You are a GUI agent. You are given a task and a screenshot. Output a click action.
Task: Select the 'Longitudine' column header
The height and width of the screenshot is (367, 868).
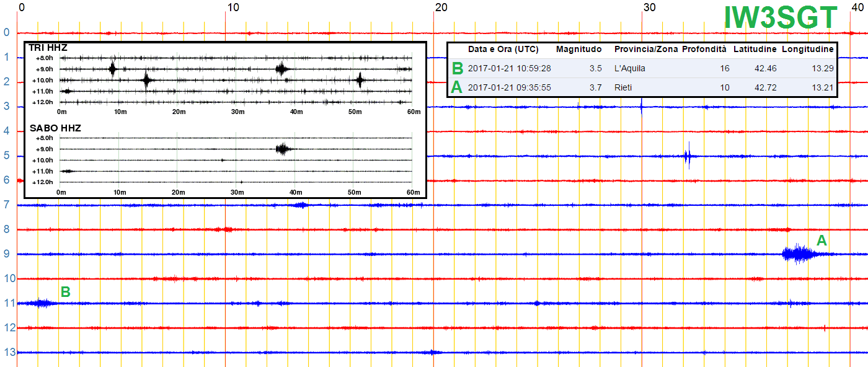tap(808, 49)
